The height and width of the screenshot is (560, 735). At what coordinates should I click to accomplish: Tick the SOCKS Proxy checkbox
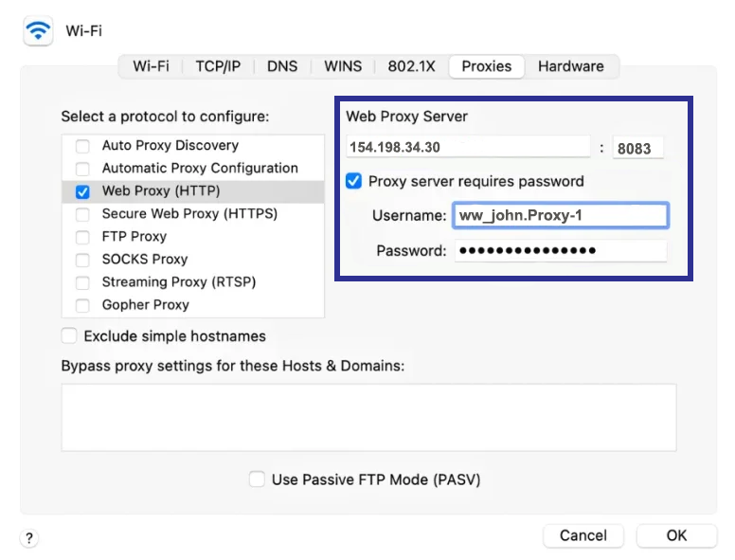click(x=82, y=260)
